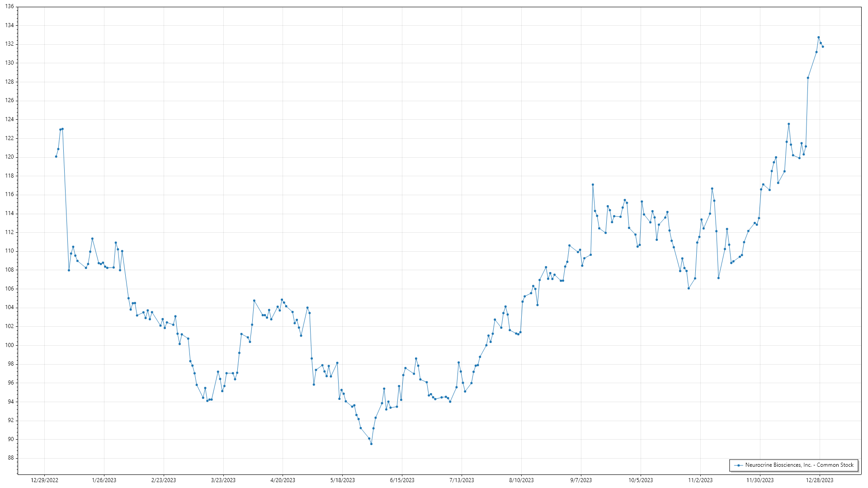Click the last data point of the series
This screenshot has height=488, width=868.
point(823,47)
